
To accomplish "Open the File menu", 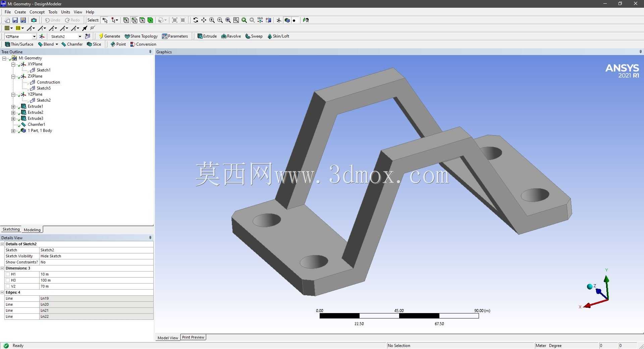I will click(8, 12).
